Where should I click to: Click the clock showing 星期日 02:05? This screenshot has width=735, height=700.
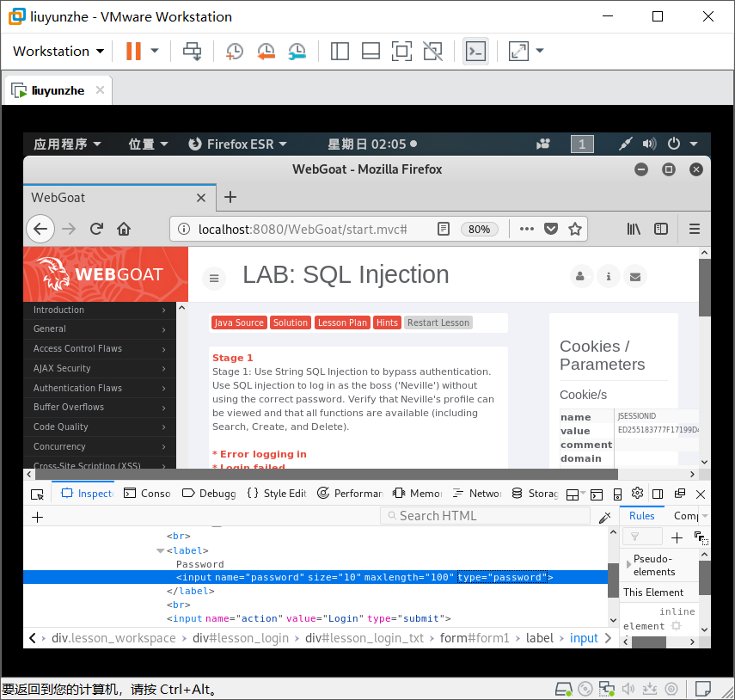click(x=372, y=144)
